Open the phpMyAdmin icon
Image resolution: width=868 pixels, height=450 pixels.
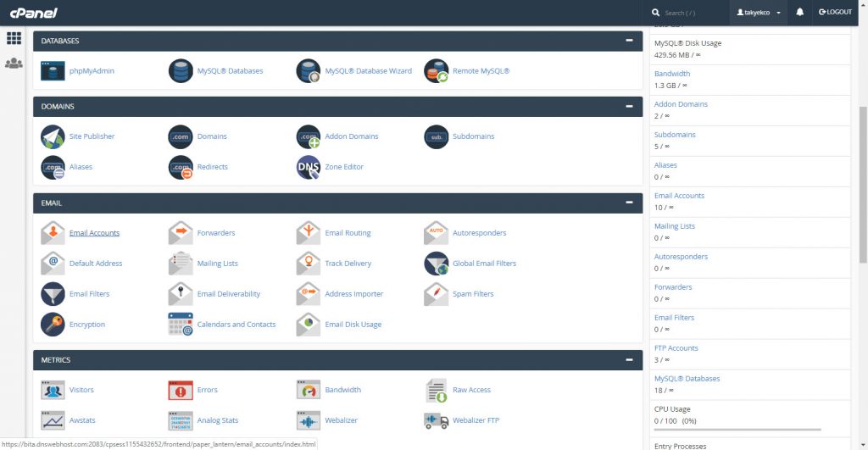coord(53,71)
